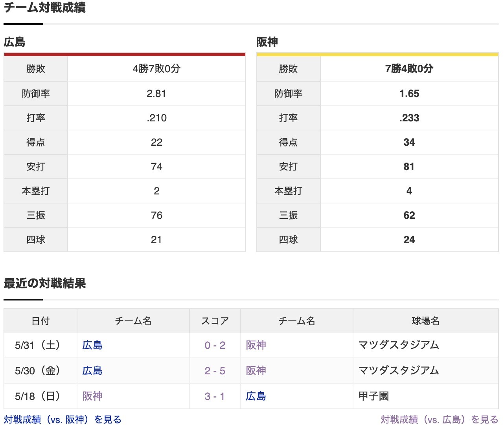Click 四球 label in 広島 table

36,240
